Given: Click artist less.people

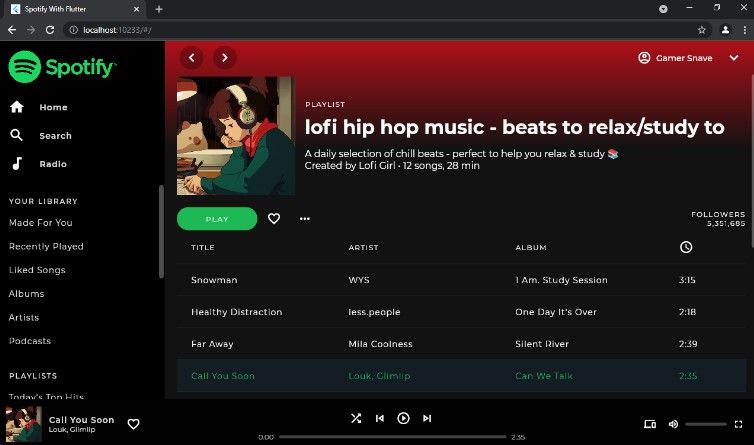Looking at the screenshot, I should coord(374,312).
